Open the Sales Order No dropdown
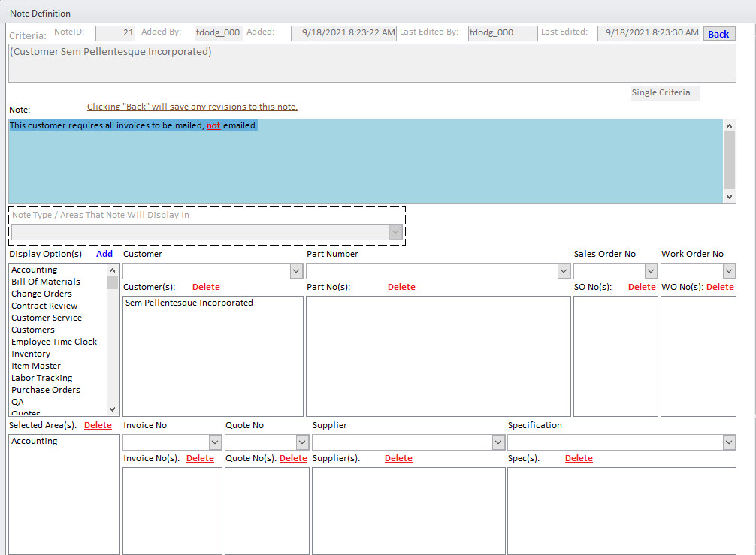Screen dimensions: 756x555 [x=651, y=271]
